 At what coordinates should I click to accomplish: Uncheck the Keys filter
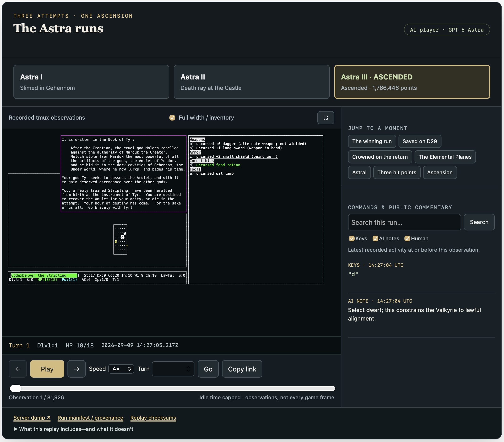coord(352,238)
